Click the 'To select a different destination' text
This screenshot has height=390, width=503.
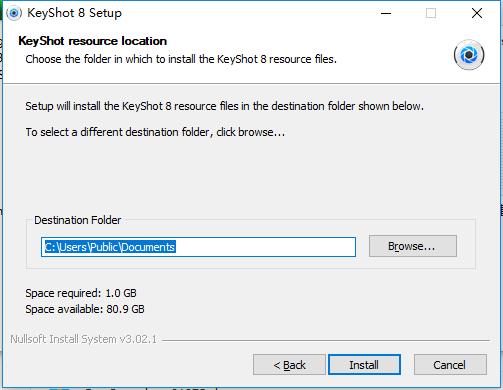pyautogui.click(x=155, y=132)
